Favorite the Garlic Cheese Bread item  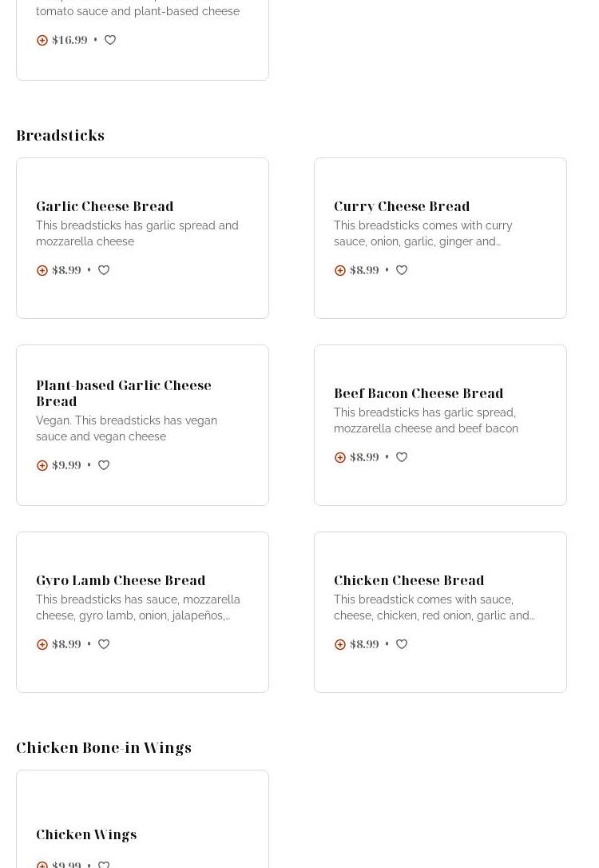click(x=104, y=270)
